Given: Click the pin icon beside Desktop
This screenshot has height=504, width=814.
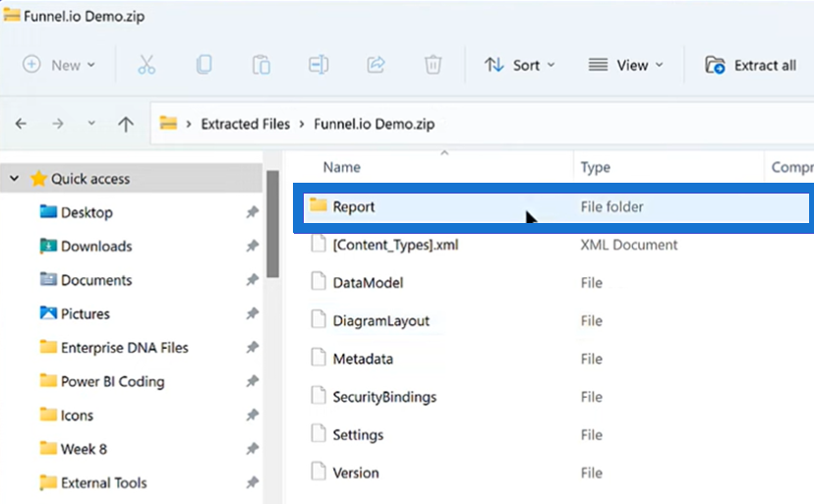Looking at the screenshot, I should (x=253, y=212).
